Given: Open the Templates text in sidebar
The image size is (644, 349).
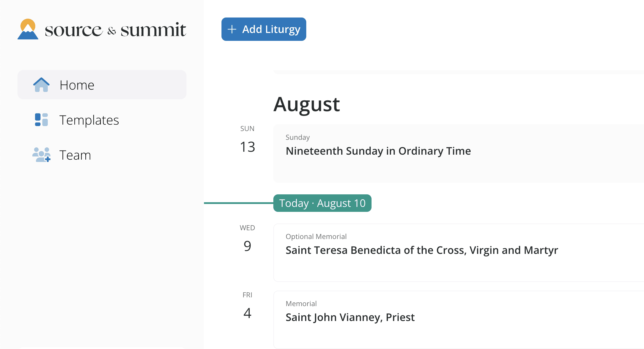Looking at the screenshot, I should [89, 120].
